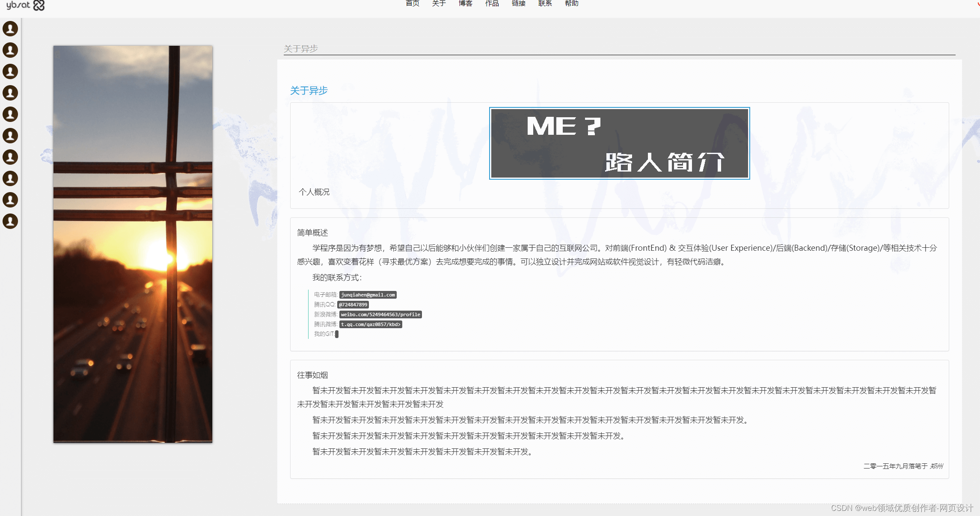Click the tenth avatar icon in sidebar
This screenshot has width=980, height=516.
pos(10,221)
